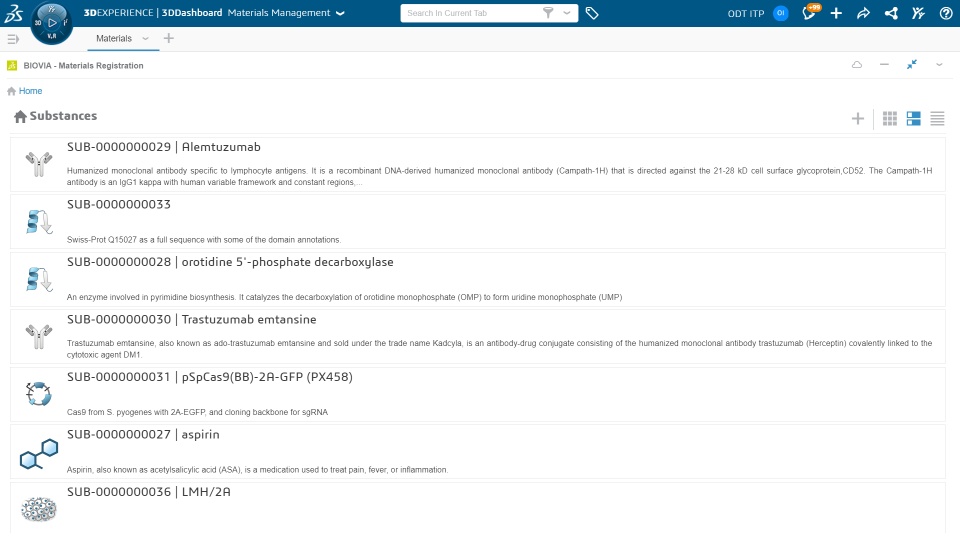Open the ODT ITP user avatar
Screen dimensions: 960x540
click(x=781, y=13)
